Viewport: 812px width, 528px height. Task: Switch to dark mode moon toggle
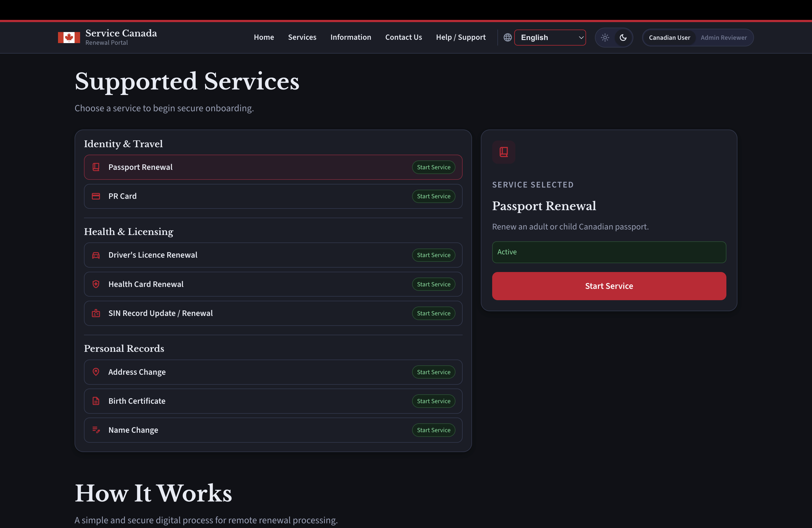623,38
